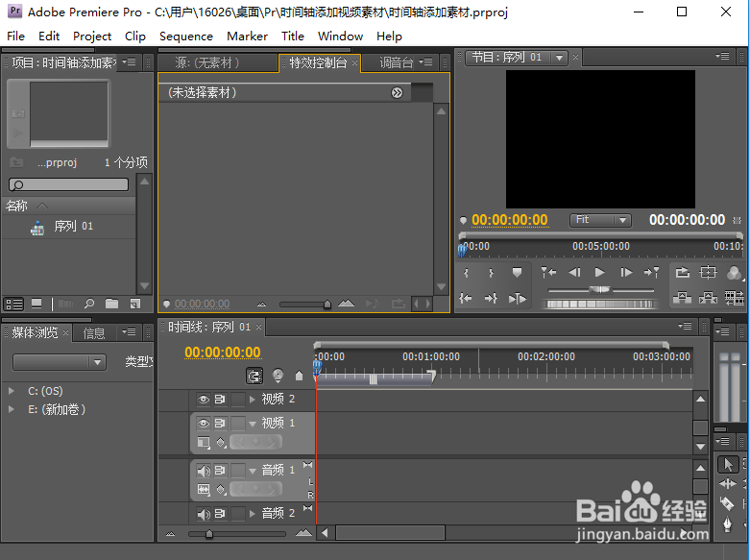The width and height of the screenshot is (750, 560).
Task: Switch to the 信息 tab
Action: 94,333
